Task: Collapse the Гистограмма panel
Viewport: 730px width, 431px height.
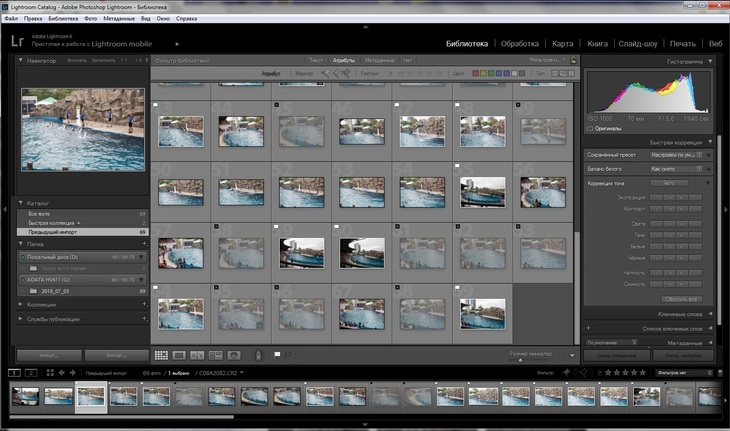Action: coord(710,61)
